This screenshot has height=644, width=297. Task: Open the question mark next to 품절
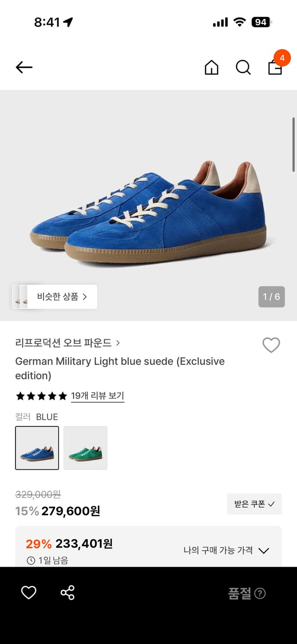260,593
